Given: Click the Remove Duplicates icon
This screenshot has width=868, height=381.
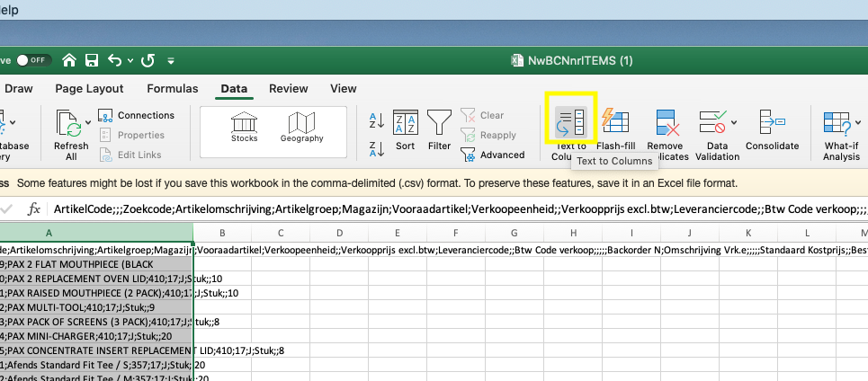Looking at the screenshot, I should tap(667, 123).
